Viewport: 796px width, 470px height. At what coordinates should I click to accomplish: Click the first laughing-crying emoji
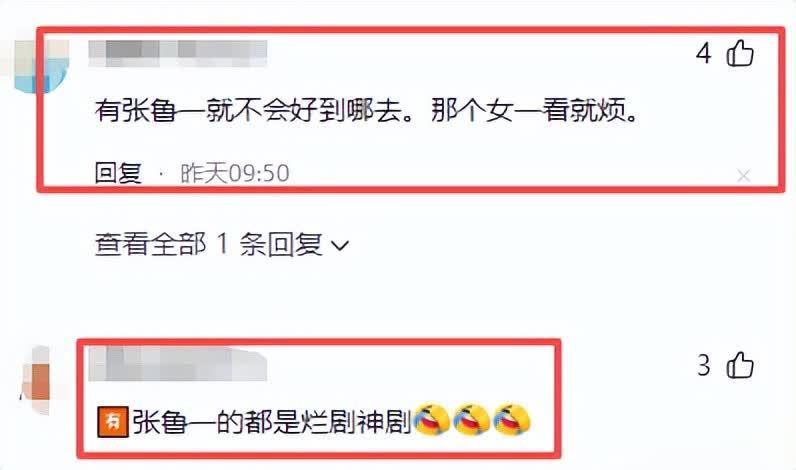pyautogui.click(x=432, y=419)
